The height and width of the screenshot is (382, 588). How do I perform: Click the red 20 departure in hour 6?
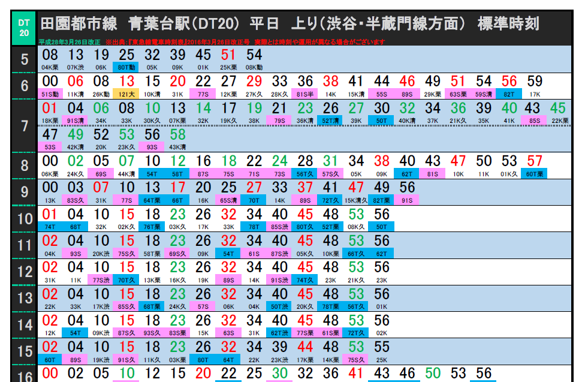177,81
